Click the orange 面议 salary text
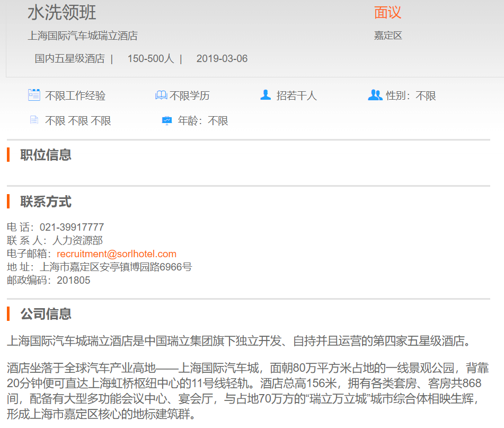 click(387, 13)
